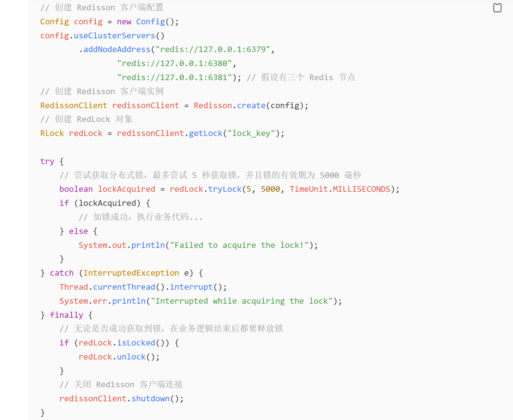Click the "} finally {" line
The image size is (513, 420).
pyautogui.click(x=67, y=315)
